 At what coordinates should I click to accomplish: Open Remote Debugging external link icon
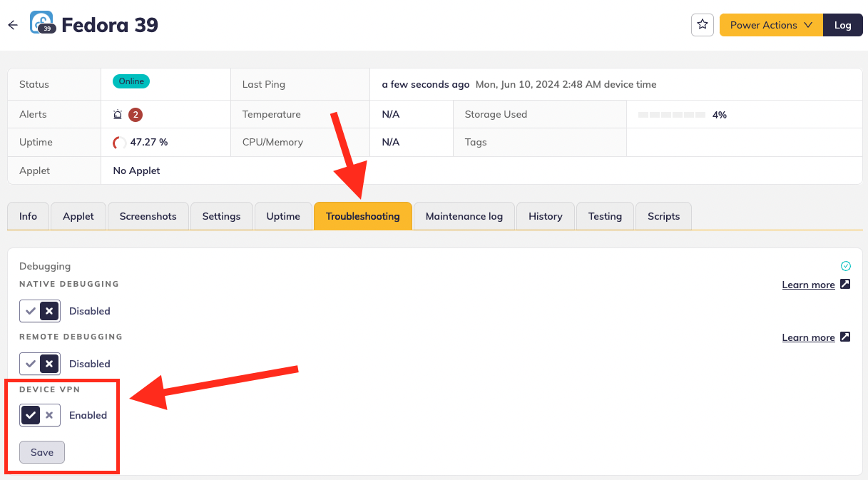click(x=845, y=337)
